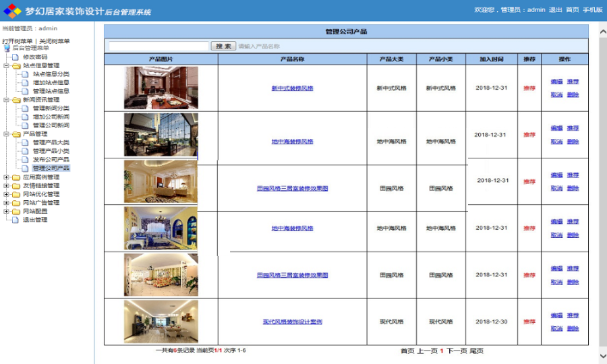Image resolution: width=607 pixels, height=364 pixels.
Task: Click the page icon beside 增加公司新闻
Action: click(25, 117)
